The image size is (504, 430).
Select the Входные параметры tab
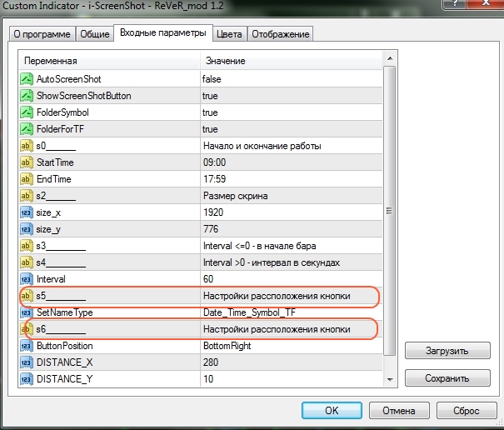[163, 32]
